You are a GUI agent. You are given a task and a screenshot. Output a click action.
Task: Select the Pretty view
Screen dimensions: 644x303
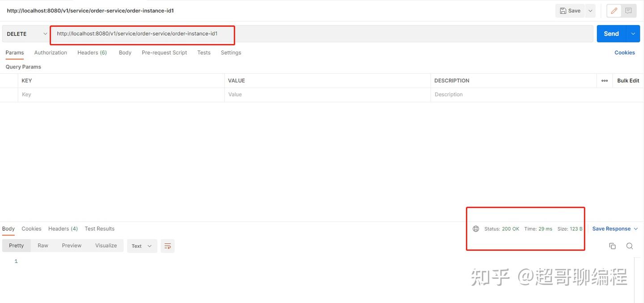coord(17,246)
